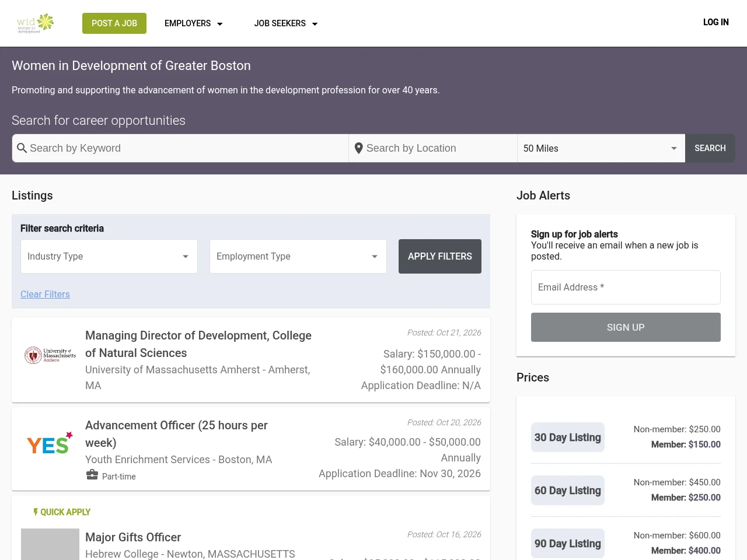Click the Part-time briefcase icon
This screenshot has height=560, width=747.
(92, 475)
